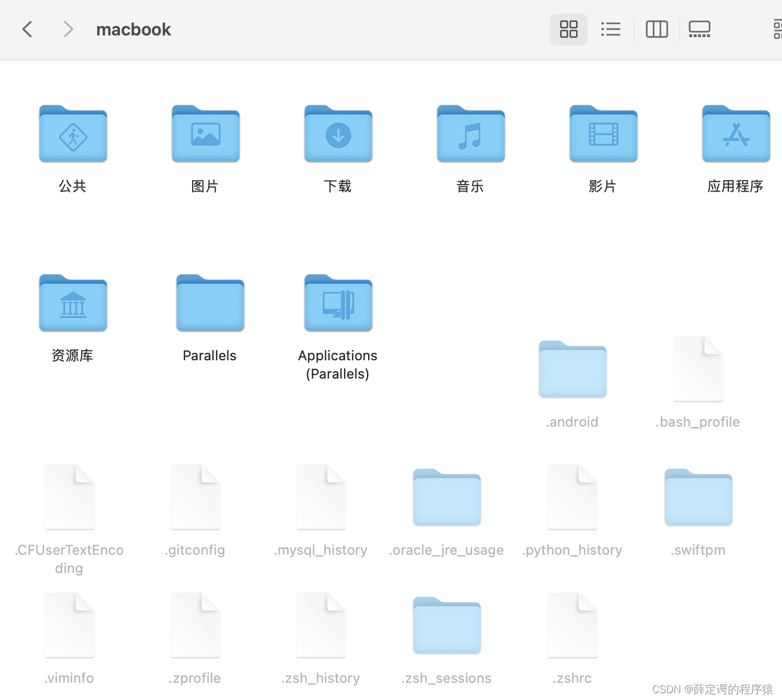Click the 图片 folder name label
This screenshot has height=700, width=782.
coord(205,186)
